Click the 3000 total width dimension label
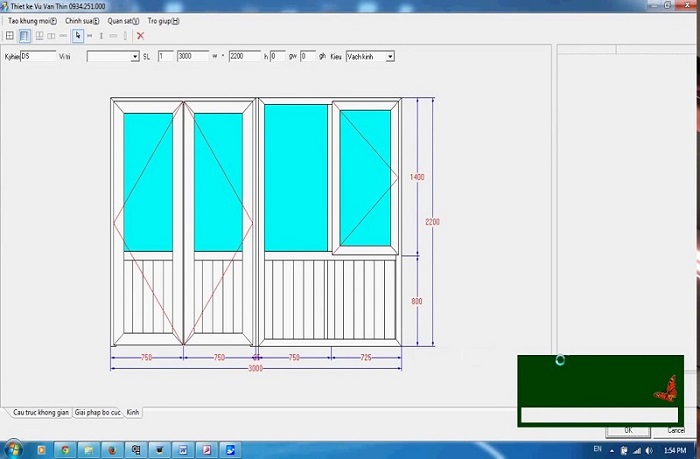The height and width of the screenshot is (459, 700). pos(255,368)
